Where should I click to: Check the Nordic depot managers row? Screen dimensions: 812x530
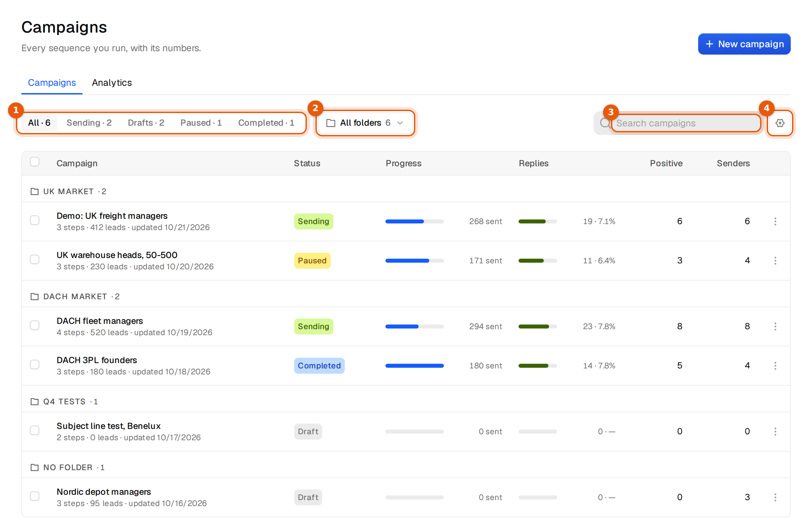35,496
